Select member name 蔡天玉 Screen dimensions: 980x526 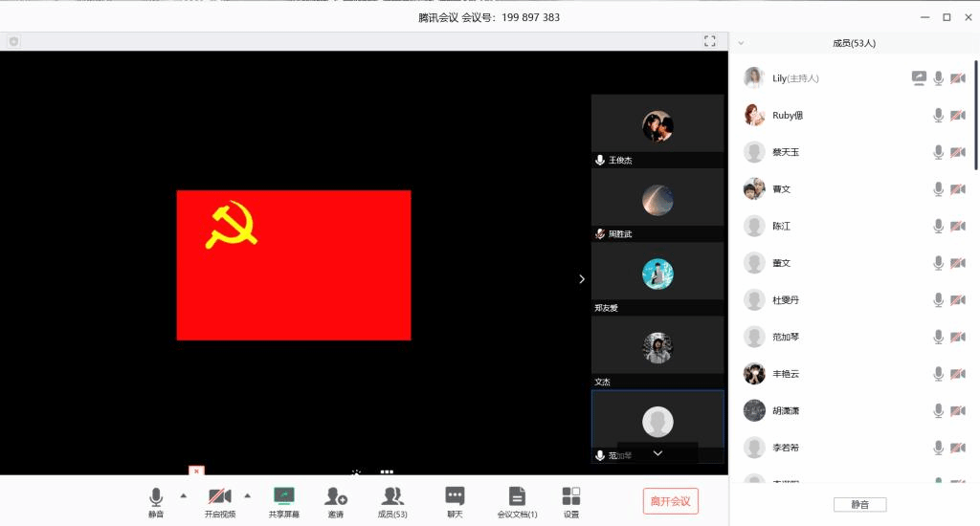tap(786, 152)
